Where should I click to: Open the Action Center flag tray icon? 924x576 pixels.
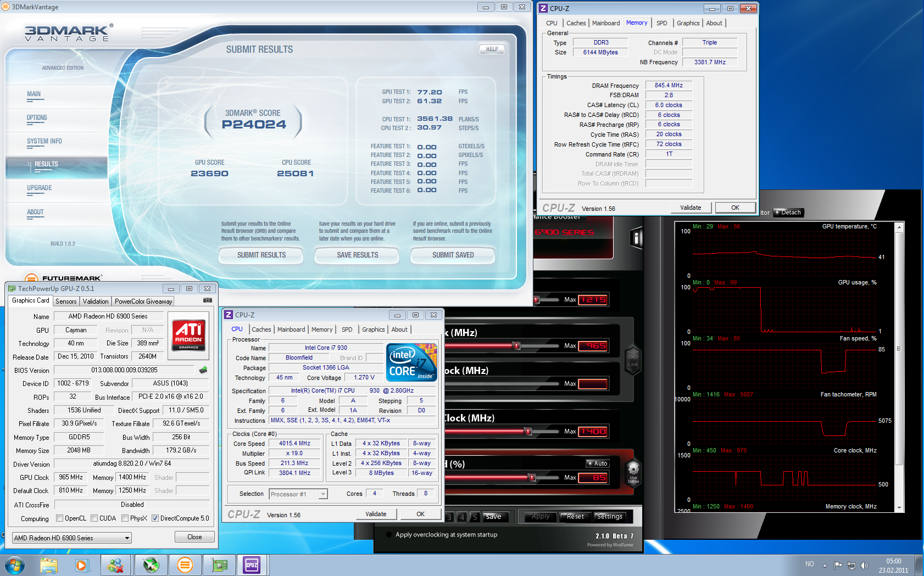coord(838,565)
